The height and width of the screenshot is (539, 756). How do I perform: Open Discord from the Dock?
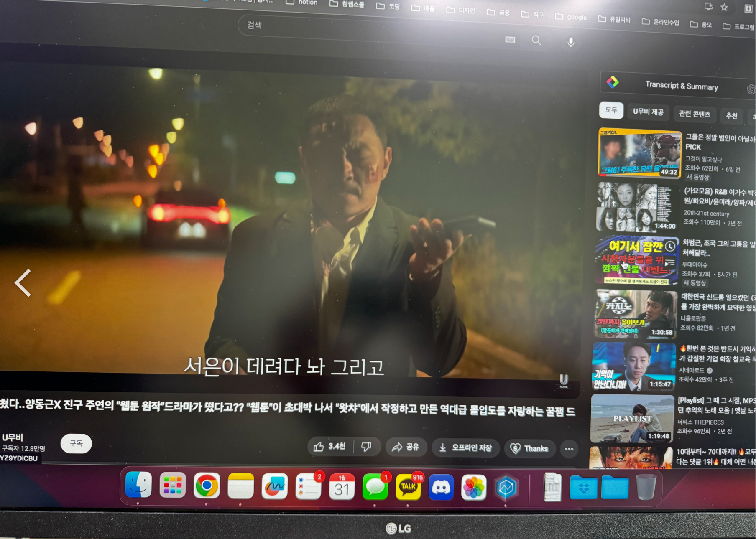pos(441,487)
